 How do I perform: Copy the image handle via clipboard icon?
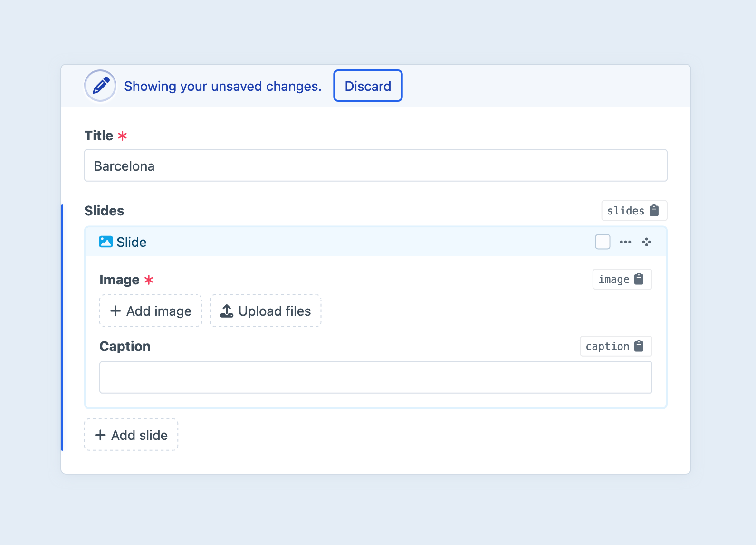tap(639, 279)
